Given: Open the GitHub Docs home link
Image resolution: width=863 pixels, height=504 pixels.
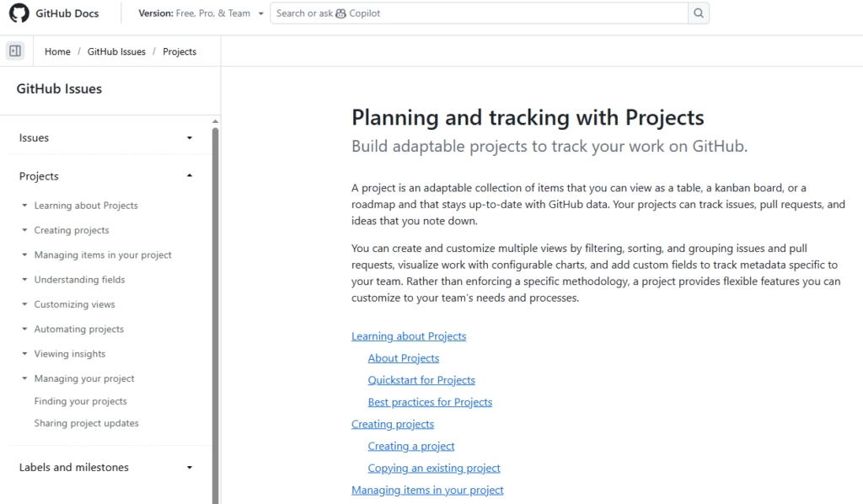Looking at the screenshot, I should click(67, 13).
